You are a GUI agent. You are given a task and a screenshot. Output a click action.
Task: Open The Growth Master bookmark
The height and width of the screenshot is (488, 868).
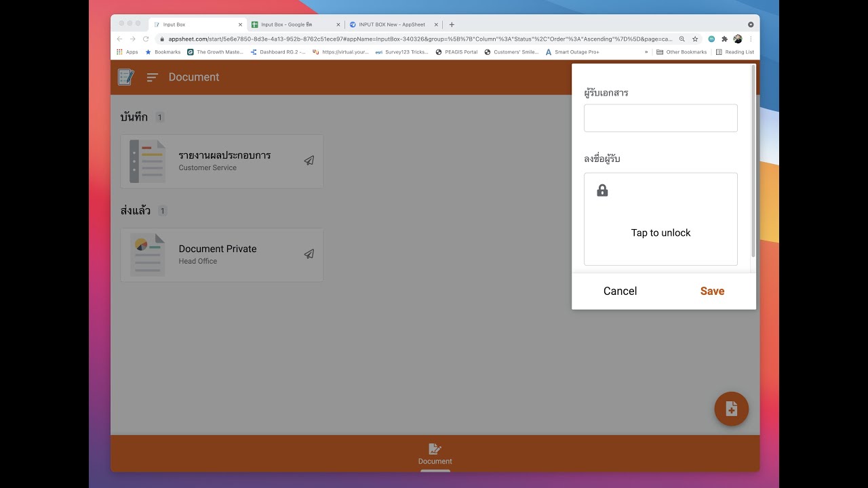click(x=215, y=52)
